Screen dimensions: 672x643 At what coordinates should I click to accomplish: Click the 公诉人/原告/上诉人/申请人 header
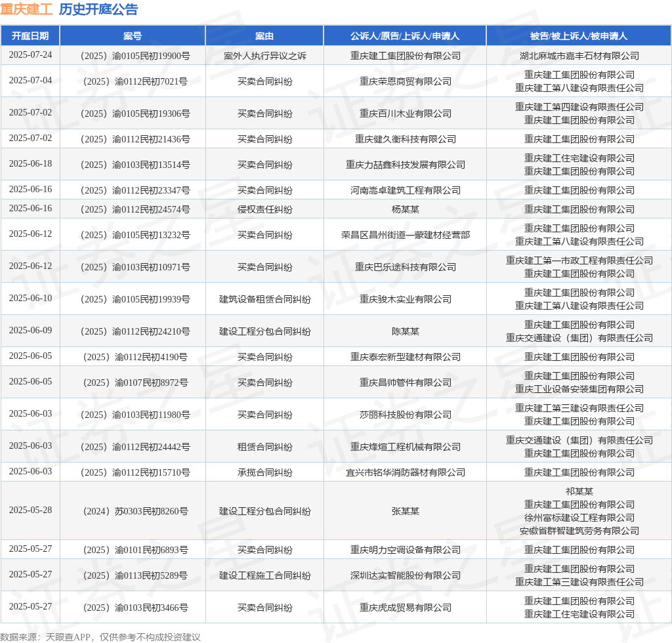(x=405, y=36)
